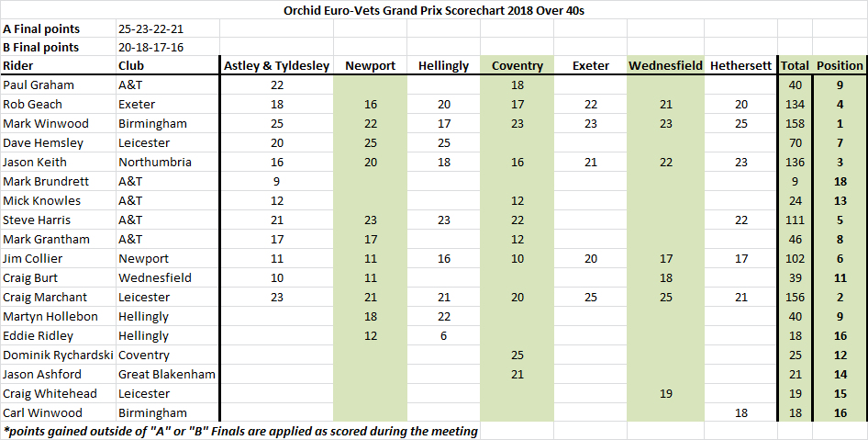868x440 pixels.
Task: Click the Northumbria club cell
Action: tap(155, 163)
